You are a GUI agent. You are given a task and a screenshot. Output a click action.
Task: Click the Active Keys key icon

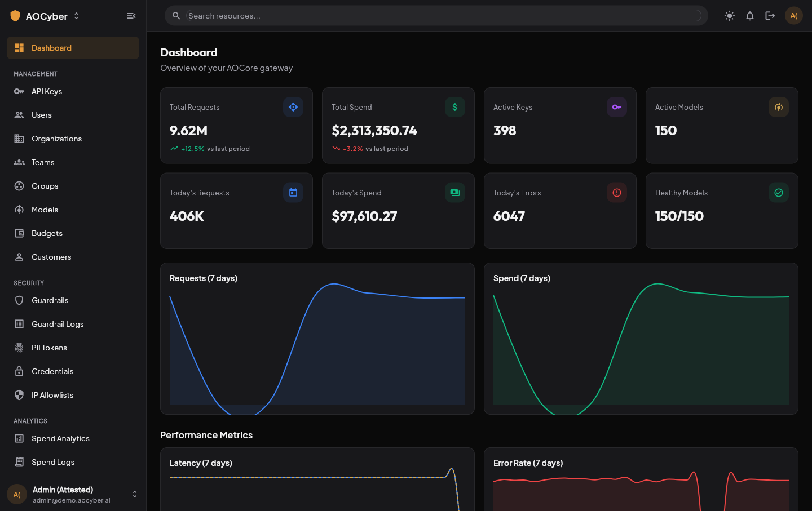coord(617,107)
